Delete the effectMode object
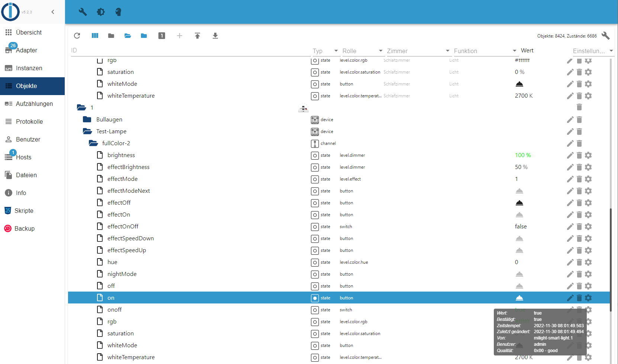 click(579, 179)
